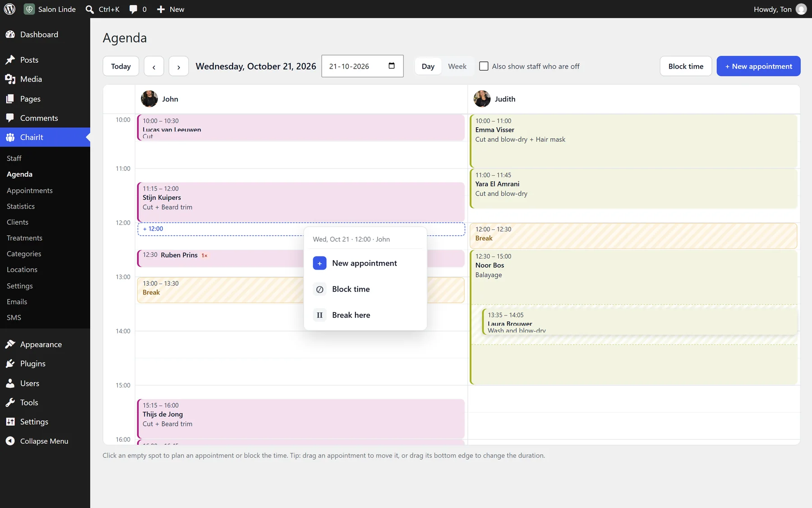Open the Emails submenu item
The width and height of the screenshot is (812, 508).
(17, 302)
